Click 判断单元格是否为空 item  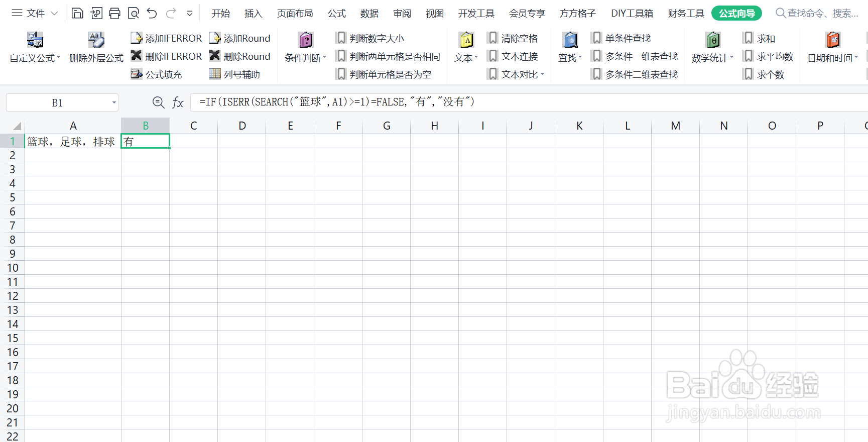[x=384, y=74]
